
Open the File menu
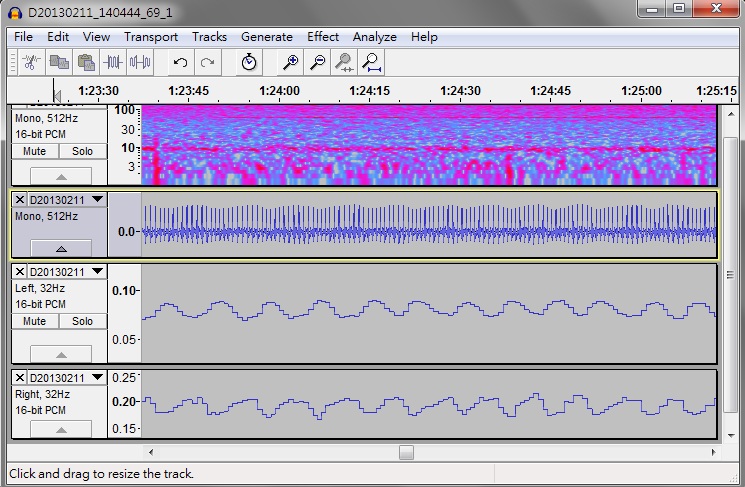point(23,37)
